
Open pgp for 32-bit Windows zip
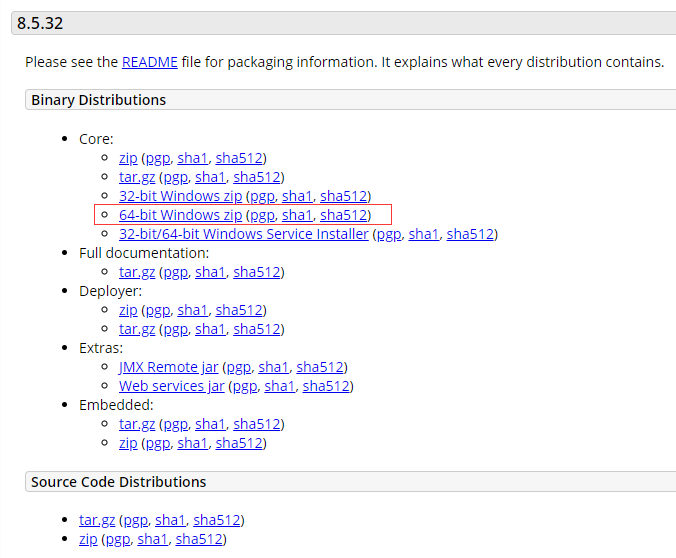(262, 196)
